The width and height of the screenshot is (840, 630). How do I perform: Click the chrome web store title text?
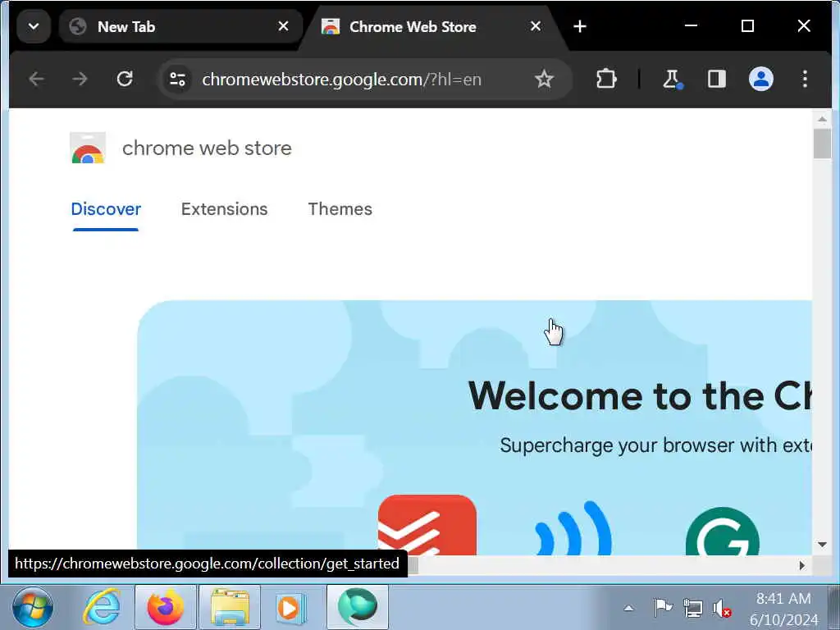click(x=207, y=148)
